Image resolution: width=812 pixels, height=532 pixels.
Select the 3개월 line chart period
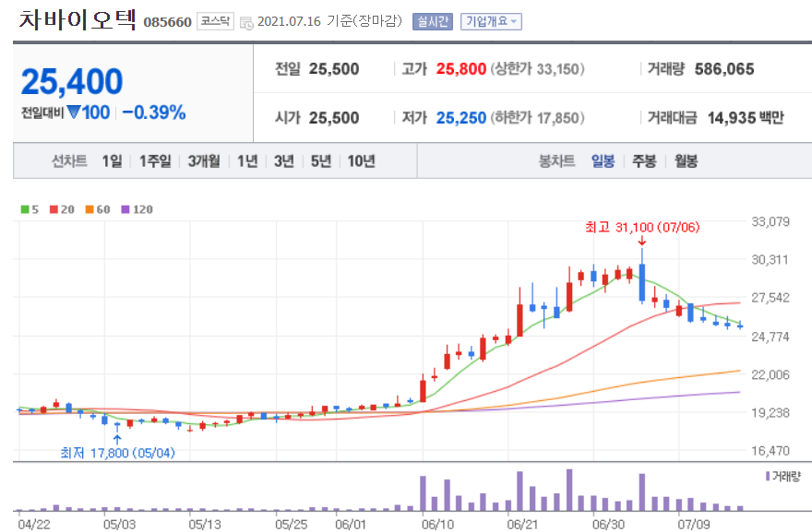(x=204, y=161)
